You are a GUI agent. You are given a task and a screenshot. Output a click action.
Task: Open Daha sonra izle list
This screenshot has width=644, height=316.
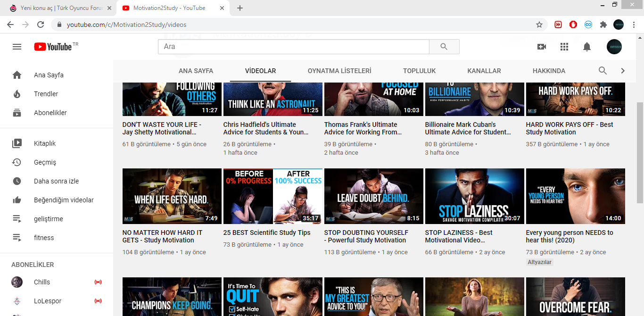(x=57, y=181)
